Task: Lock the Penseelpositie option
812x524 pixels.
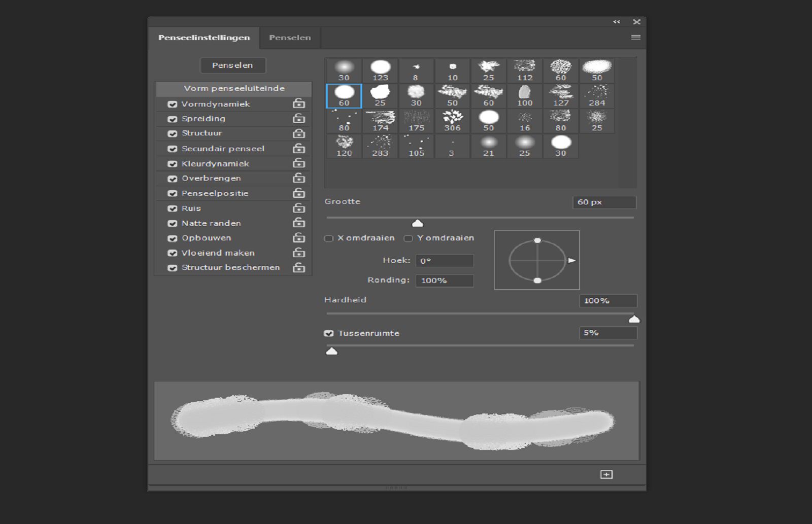Action: (299, 193)
